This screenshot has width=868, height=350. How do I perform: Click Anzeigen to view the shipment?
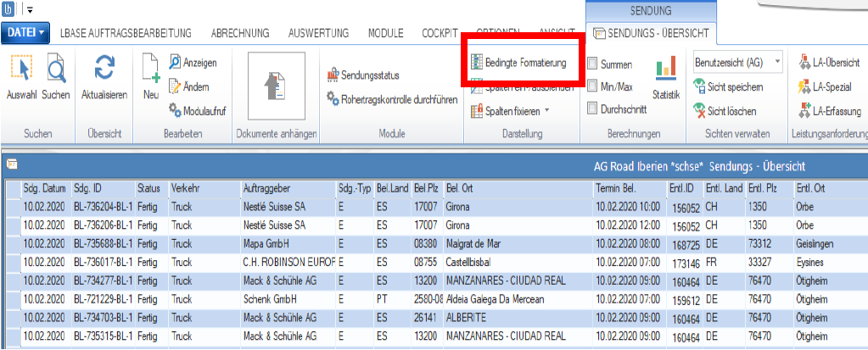click(x=193, y=63)
